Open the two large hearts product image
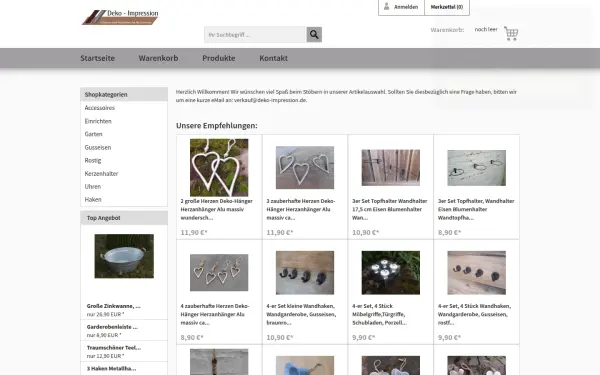The width and height of the screenshot is (600, 375). pos(219,168)
